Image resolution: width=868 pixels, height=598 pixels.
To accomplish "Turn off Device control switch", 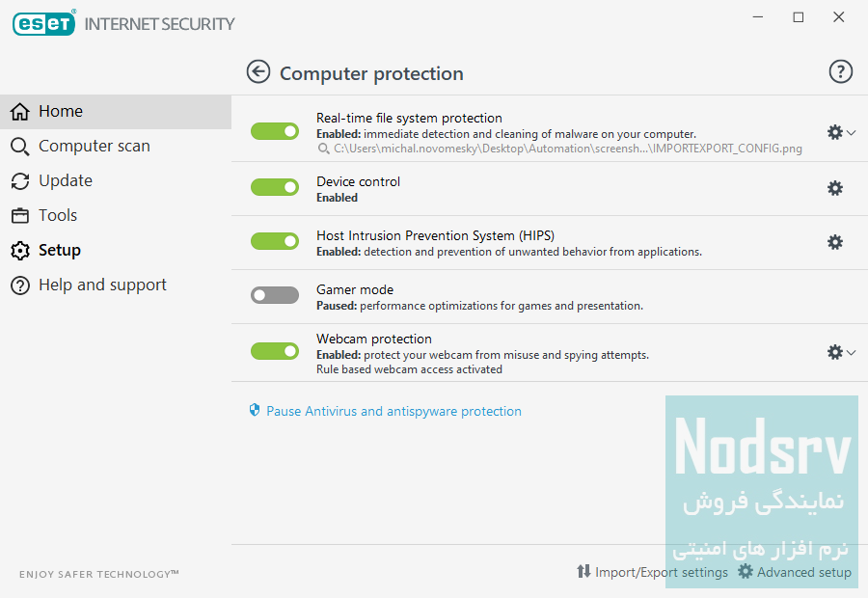I will point(275,187).
